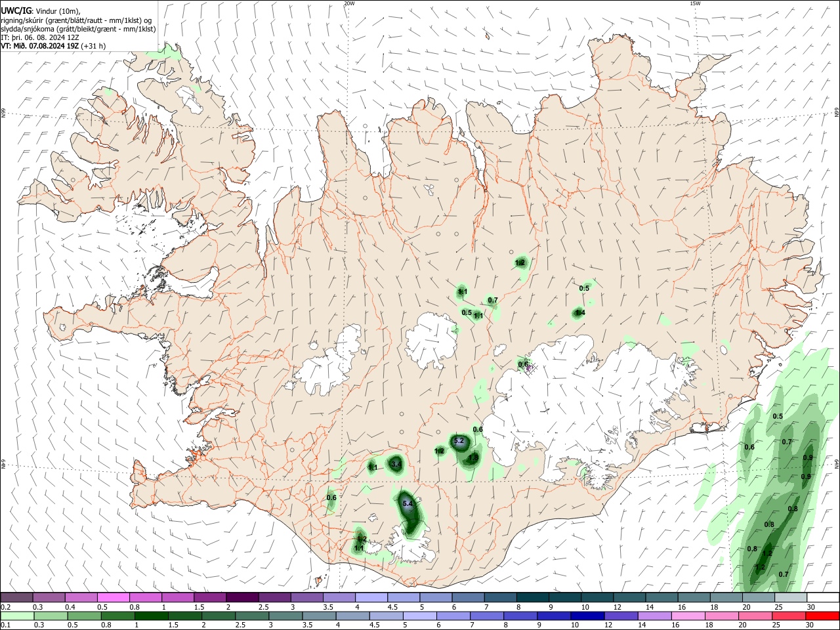Click the 64N latitude label on the right edge
Viewport: 840px width, 630px height.
[x=837, y=464]
